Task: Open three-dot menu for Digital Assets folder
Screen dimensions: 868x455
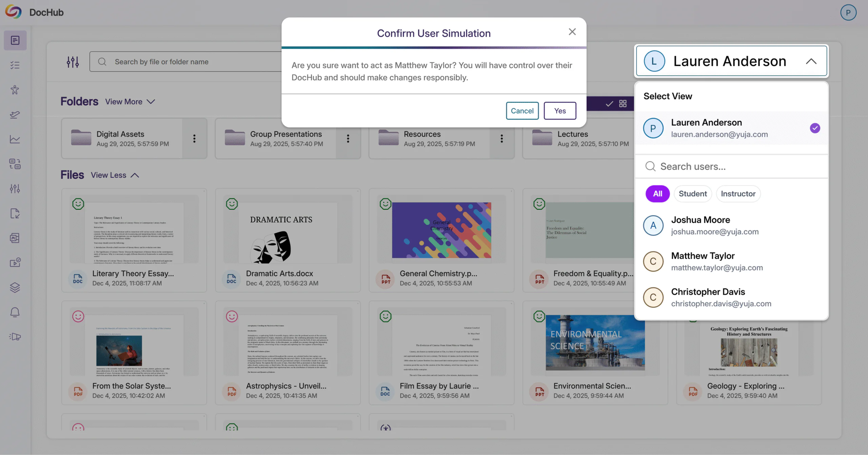Action: (194, 138)
